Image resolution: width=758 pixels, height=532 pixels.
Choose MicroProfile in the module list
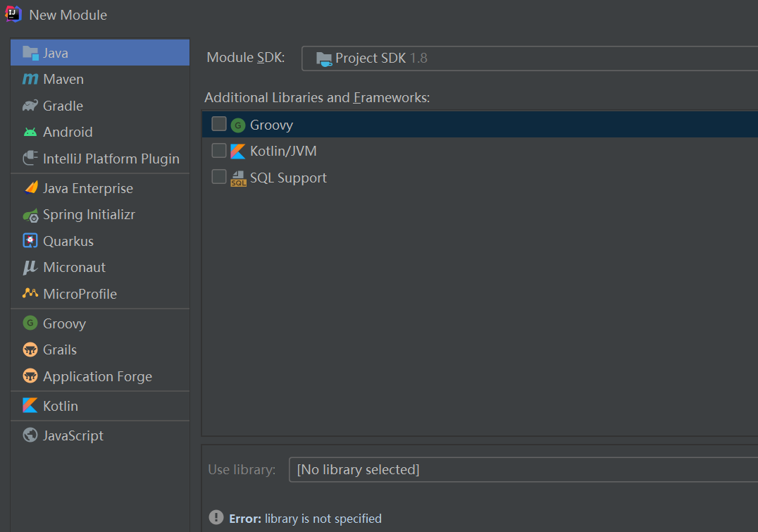100,294
